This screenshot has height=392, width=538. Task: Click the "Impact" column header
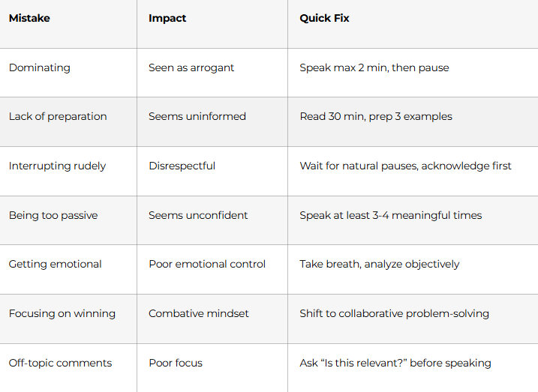click(x=167, y=18)
